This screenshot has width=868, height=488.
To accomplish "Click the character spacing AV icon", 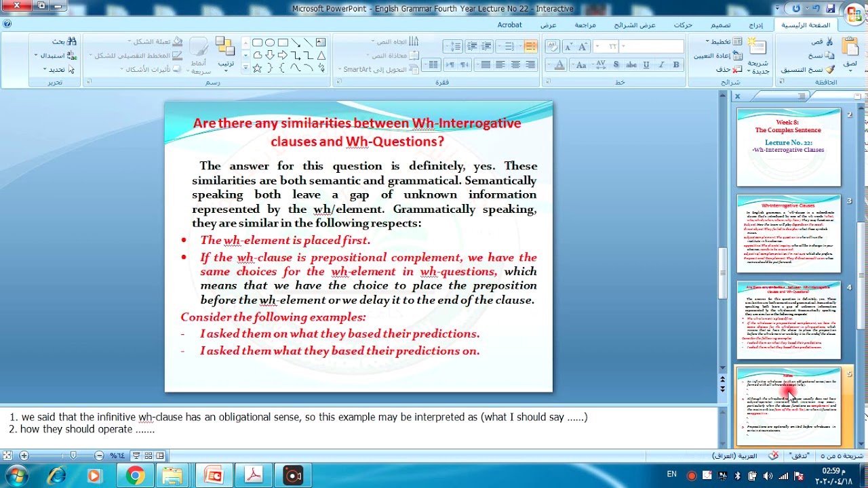I will click(599, 65).
